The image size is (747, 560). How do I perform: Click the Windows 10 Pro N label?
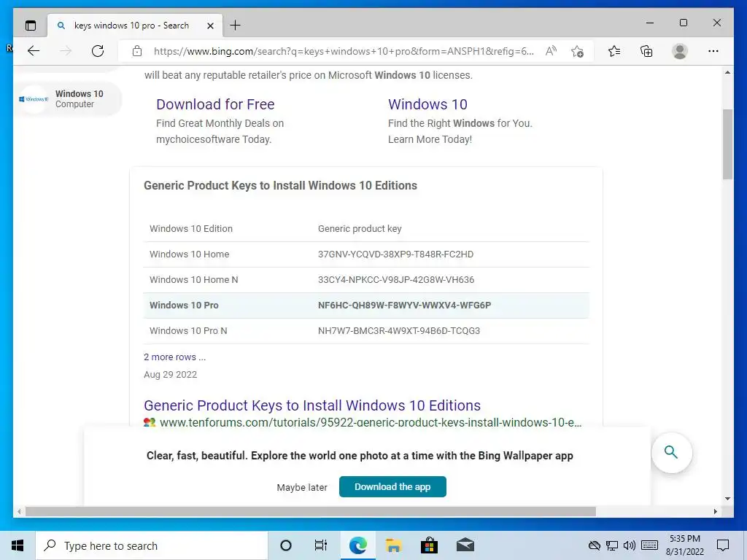pyautogui.click(x=188, y=331)
